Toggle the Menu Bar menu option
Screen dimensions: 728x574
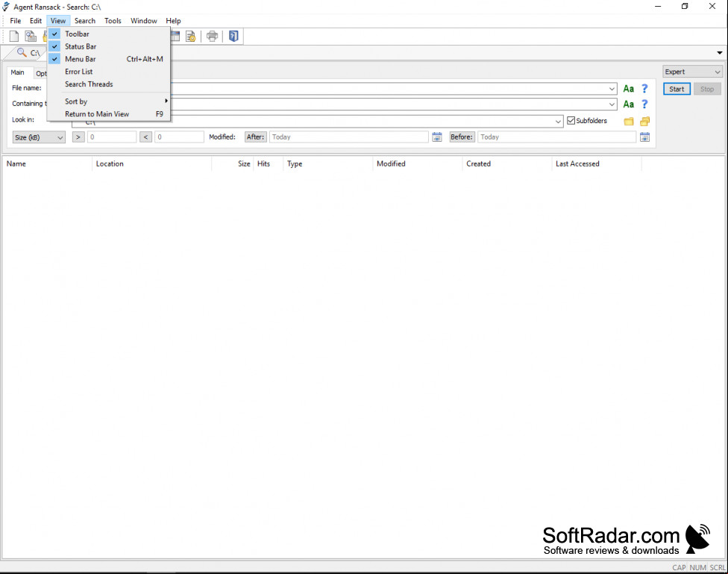tap(109, 59)
